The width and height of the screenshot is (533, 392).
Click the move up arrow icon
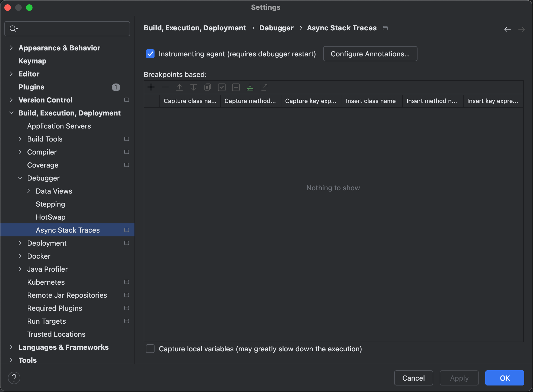coord(179,87)
